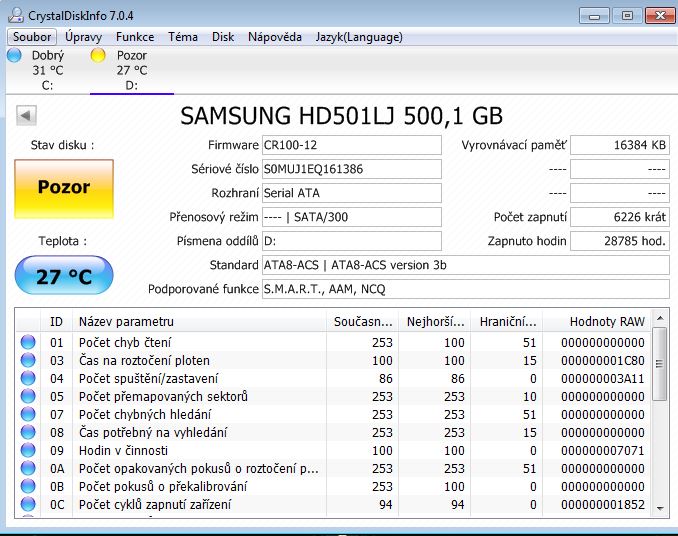Open the Téma menu

click(x=182, y=37)
